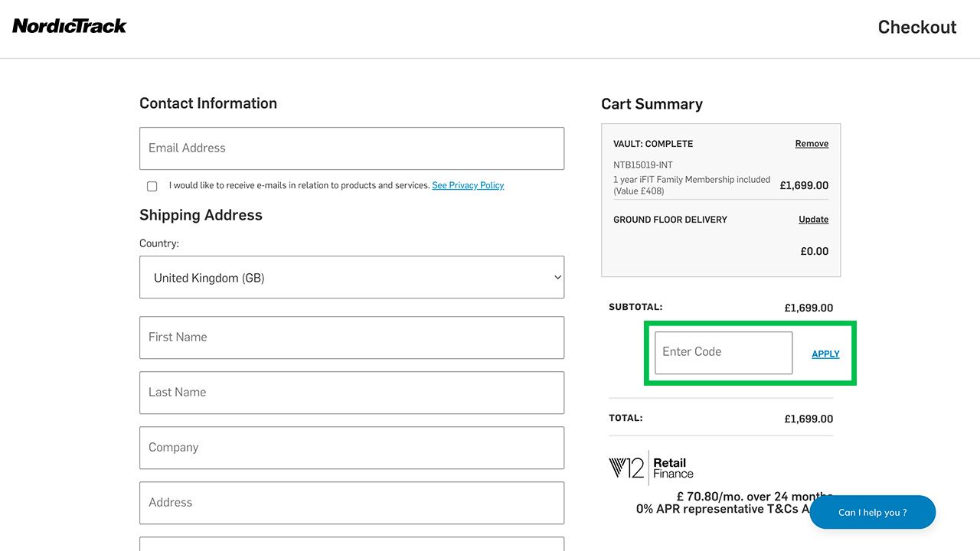Screen dimensions: 980x551
Task: Remove the Vault: Complete item from cart
Action: (812, 144)
